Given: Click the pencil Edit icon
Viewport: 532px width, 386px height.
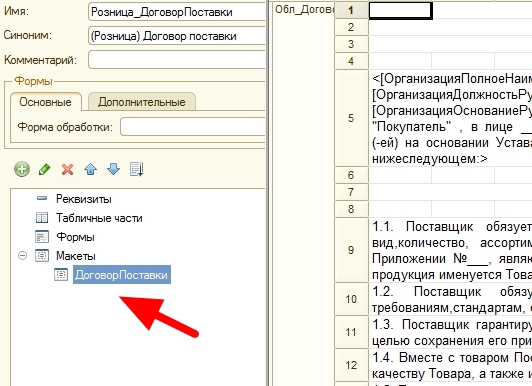Looking at the screenshot, I should pyautogui.click(x=44, y=169).
